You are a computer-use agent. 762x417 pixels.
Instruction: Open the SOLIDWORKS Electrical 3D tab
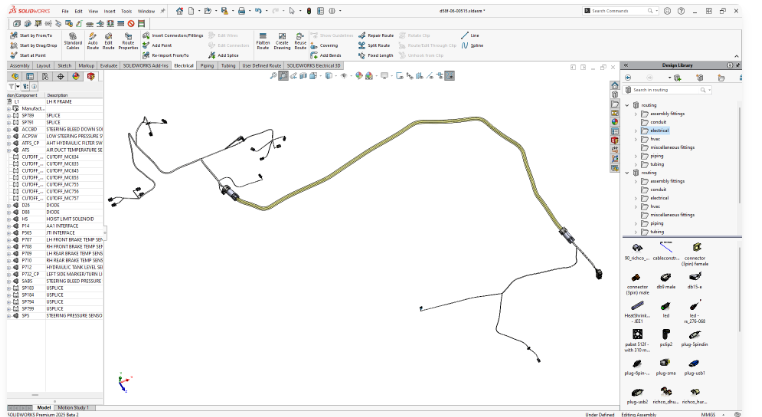[313, 66]
